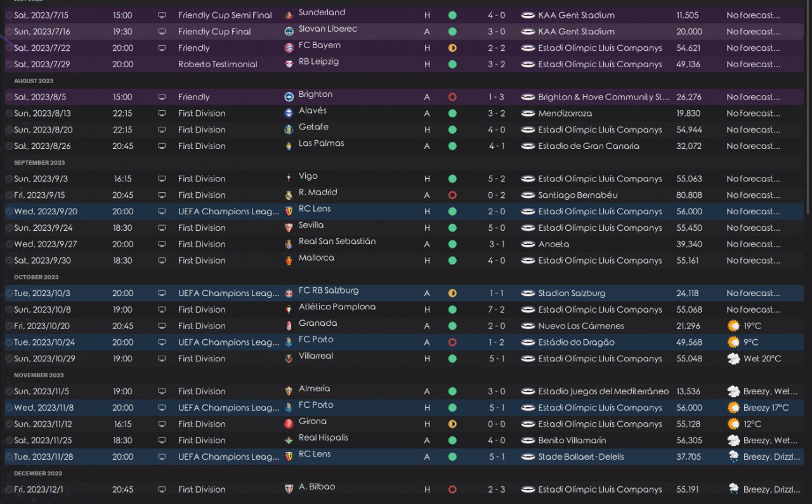Click stadium icon beside Santiago Bernabéu
Screen dimensions: 812x504
(x=528, y=195)
